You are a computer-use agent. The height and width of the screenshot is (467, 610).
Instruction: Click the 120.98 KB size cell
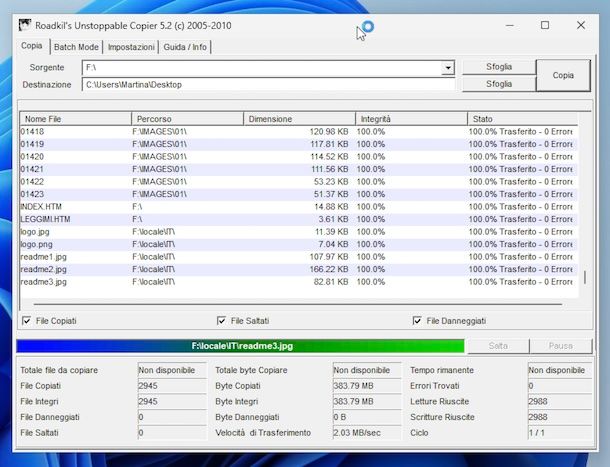click(x=329, y=132)
